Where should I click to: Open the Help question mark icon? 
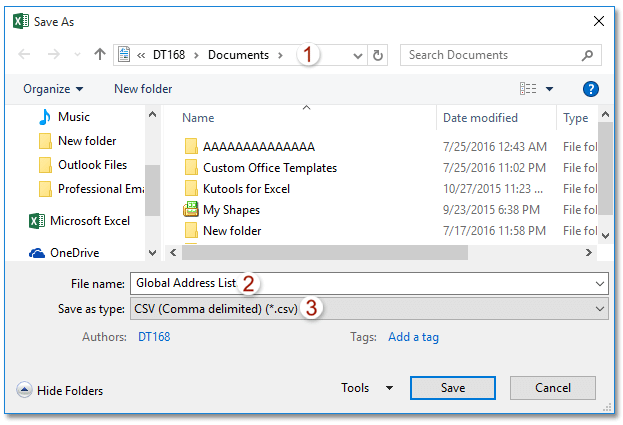[590, 89]
